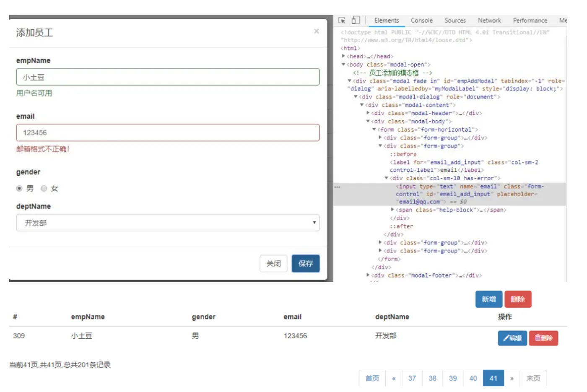The width and height of the screenshot is (587, 392).
Task: Click the 保存 button
Action: pyautogui.click(x=306, y=263)
